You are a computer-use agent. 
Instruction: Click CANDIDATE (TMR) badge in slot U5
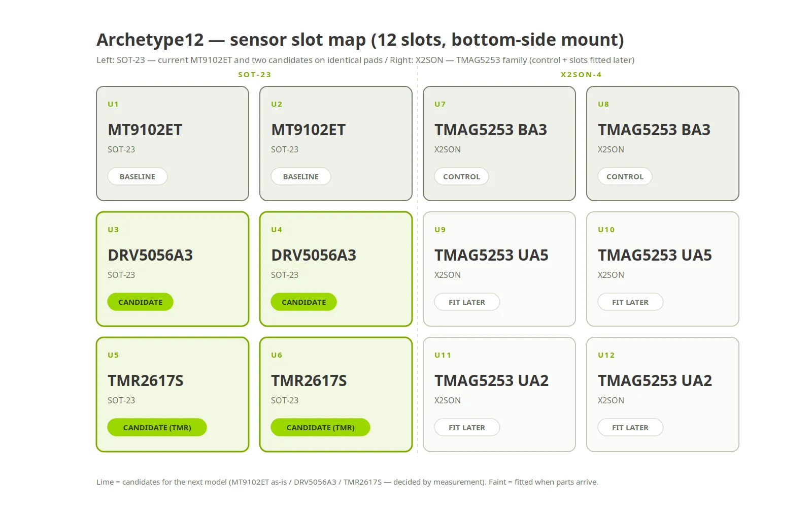tap(157, 427)
